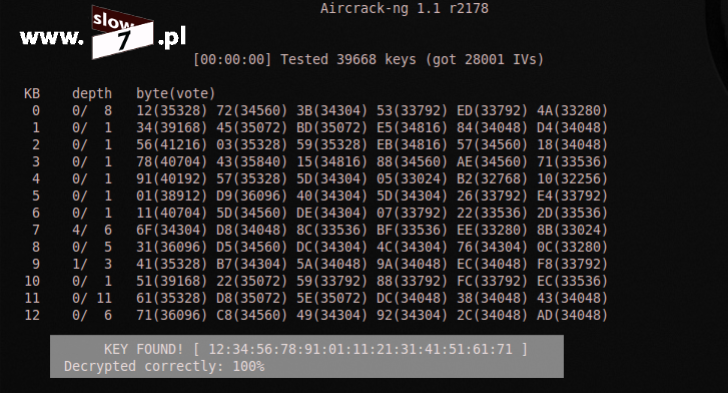Viewport: 728px width, 393px height.
Task: Click the '31(36096)' entry
Action: coord(172,247)
